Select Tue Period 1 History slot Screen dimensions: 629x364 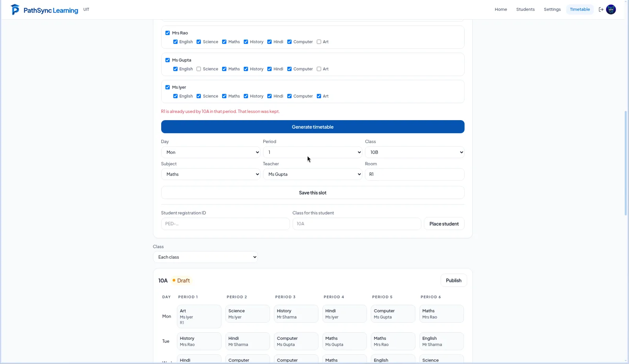pos(199,341)
